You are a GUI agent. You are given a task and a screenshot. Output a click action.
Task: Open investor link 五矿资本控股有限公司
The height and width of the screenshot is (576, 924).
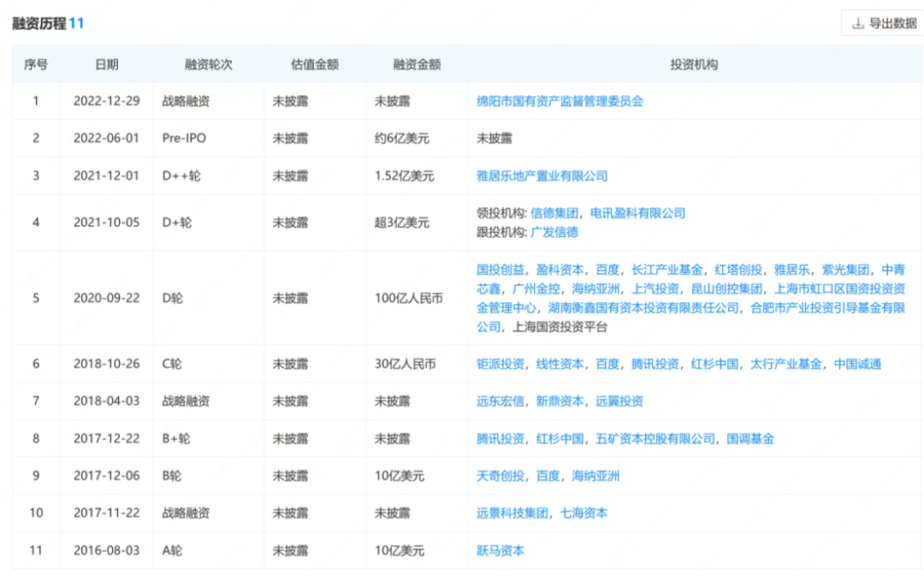pos(655,438)
